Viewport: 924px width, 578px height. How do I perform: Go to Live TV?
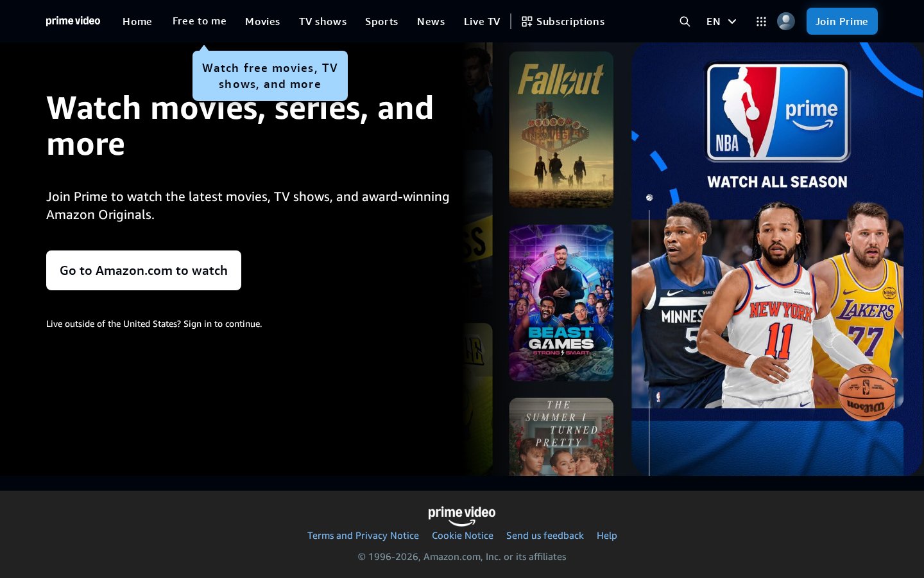pyautogui.click(x=482, y=21)
